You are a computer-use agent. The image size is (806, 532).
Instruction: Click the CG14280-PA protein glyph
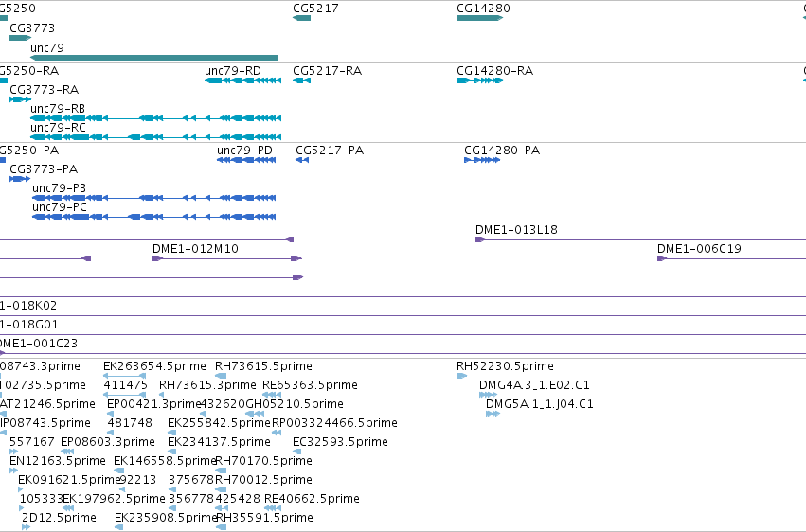pos(482,160)
